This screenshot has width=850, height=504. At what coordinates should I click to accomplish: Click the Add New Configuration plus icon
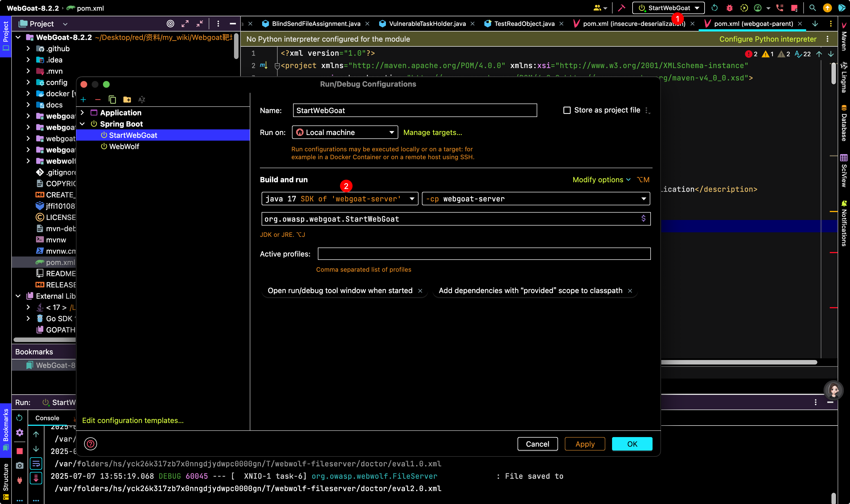click(83, 100)
